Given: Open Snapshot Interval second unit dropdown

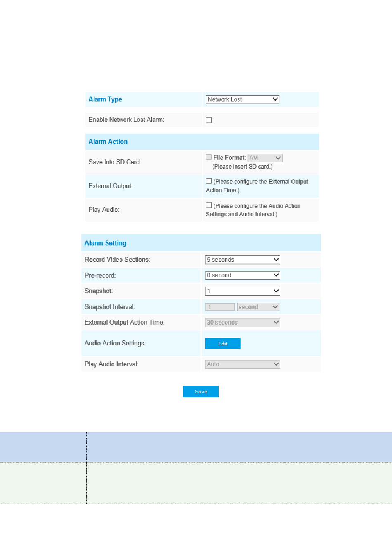Looking at the screenshot, I should click(258, 307).
